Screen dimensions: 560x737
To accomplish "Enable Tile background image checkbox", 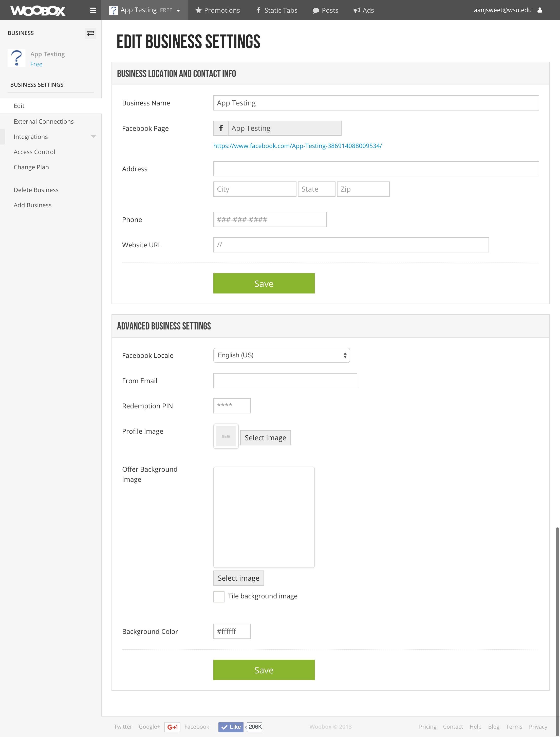I will (x=219, y=596).
